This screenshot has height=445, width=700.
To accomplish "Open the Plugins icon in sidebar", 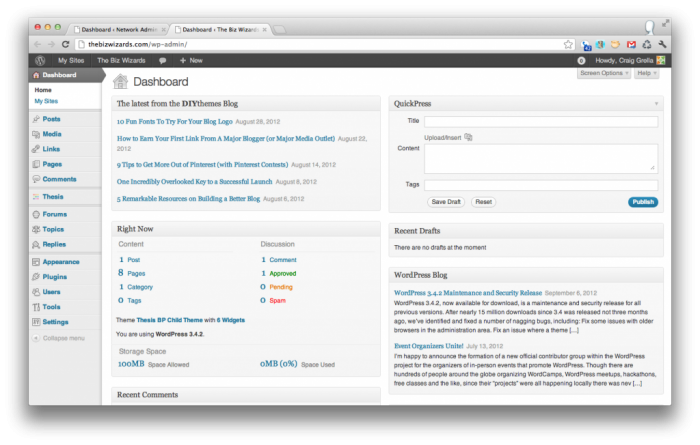I will pos(36,277).
